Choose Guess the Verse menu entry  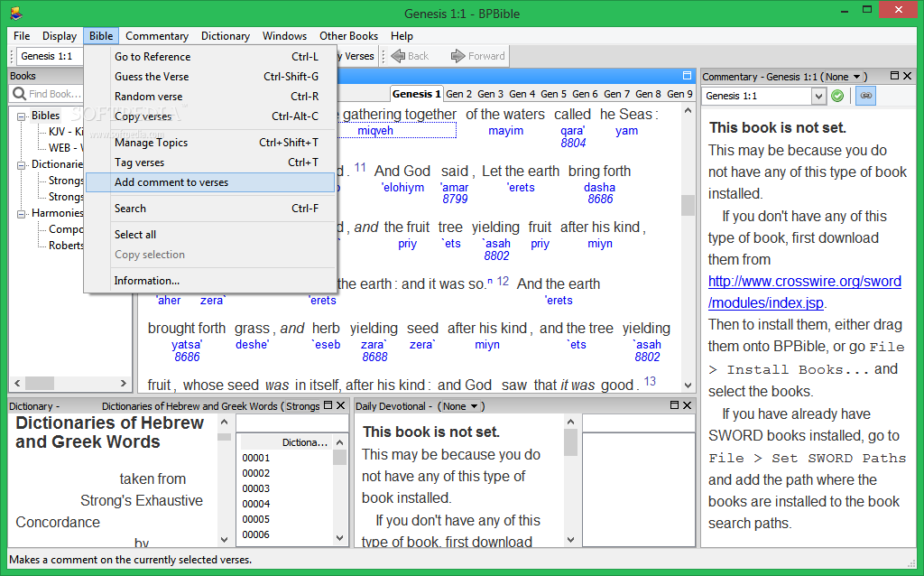210,77
